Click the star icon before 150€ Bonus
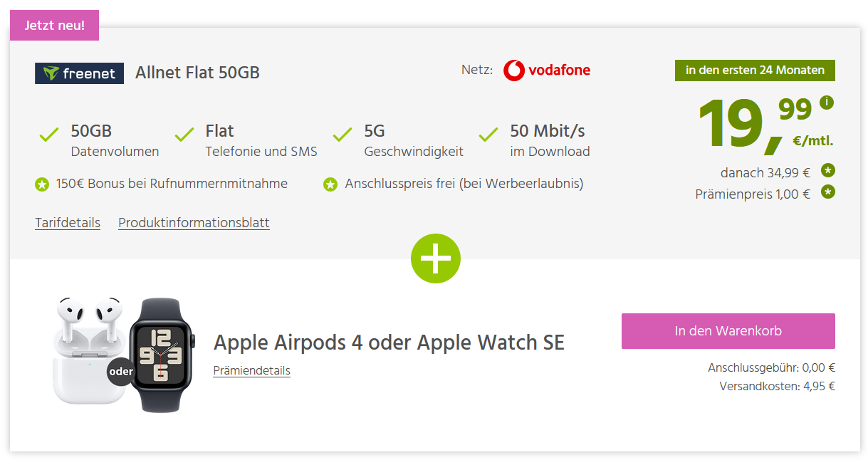 pos(42,185)
